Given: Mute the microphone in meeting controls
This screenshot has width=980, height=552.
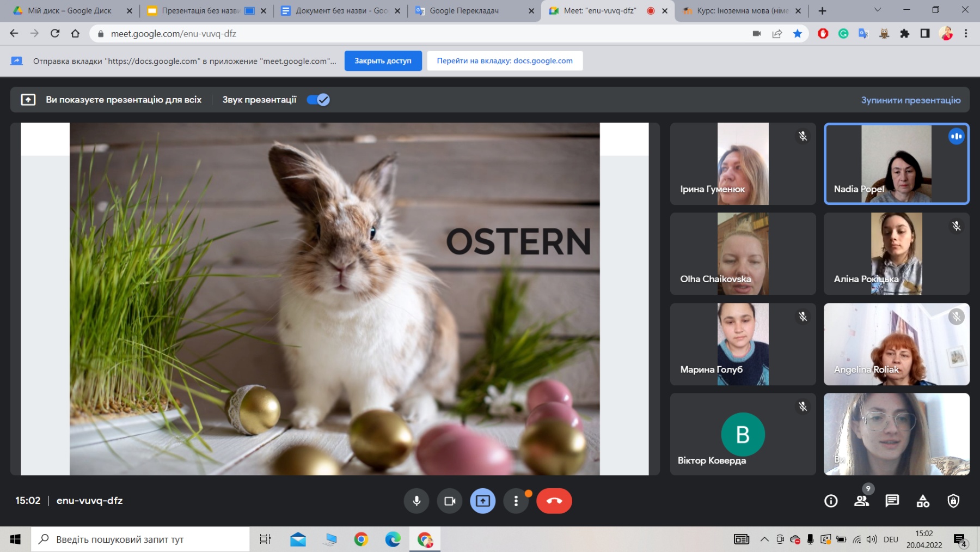Looking at the screenshot, I should [416, 501].
